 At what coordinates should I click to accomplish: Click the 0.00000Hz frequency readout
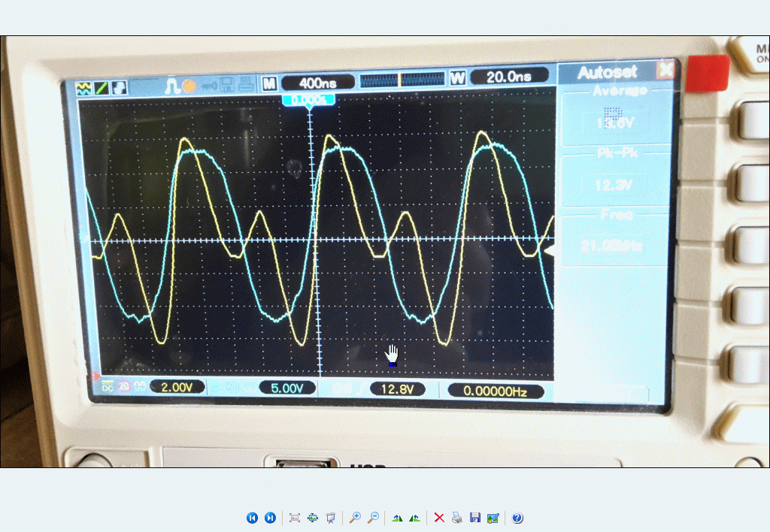[494, 390]
